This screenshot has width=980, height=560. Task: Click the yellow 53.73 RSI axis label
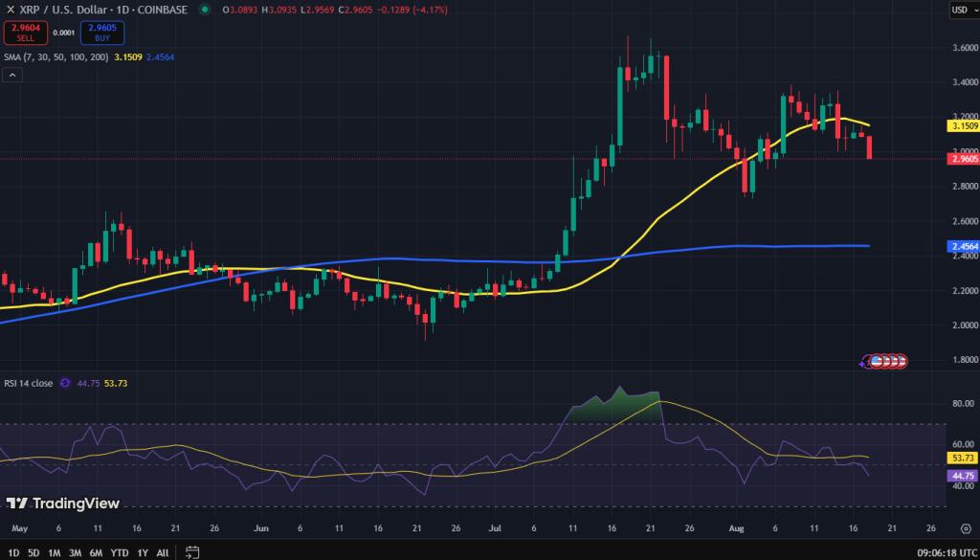click(x=963, y=459)
